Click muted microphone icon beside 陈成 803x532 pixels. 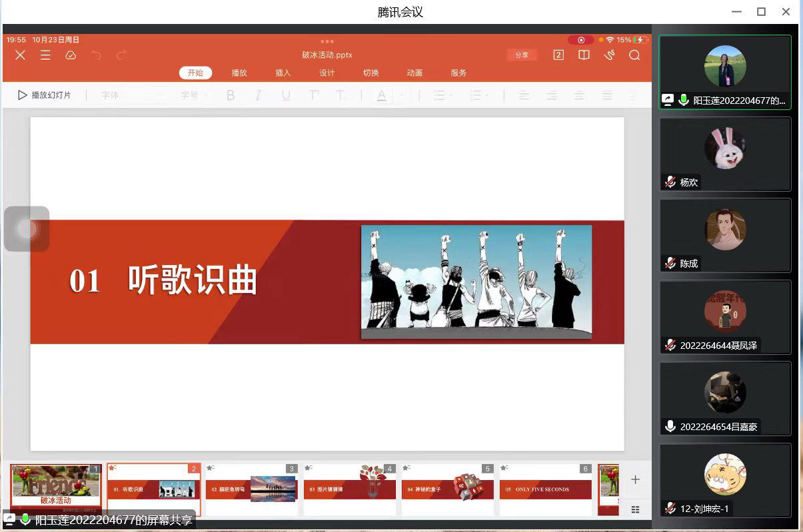click(x=670, y=264)
